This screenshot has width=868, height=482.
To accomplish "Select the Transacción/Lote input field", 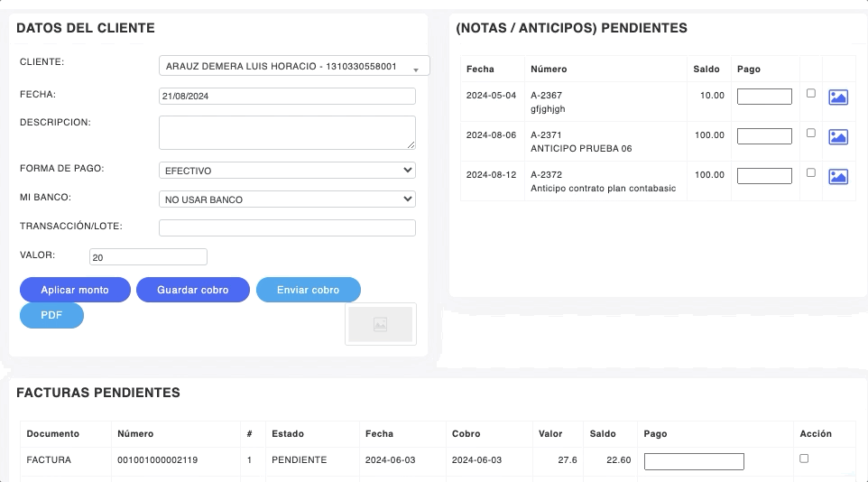I will pos(287,227).
